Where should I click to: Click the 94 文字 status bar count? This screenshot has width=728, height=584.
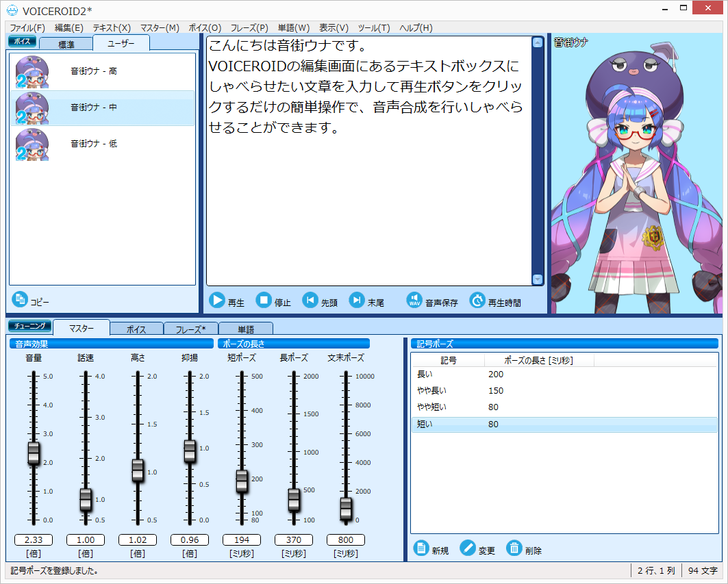pyautogui.click(x=703, y=570)
